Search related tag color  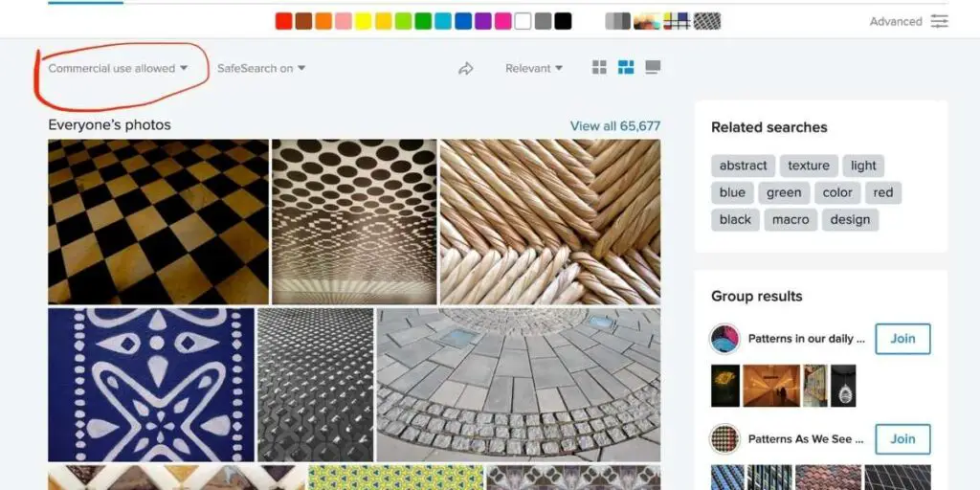click(837, 192)
